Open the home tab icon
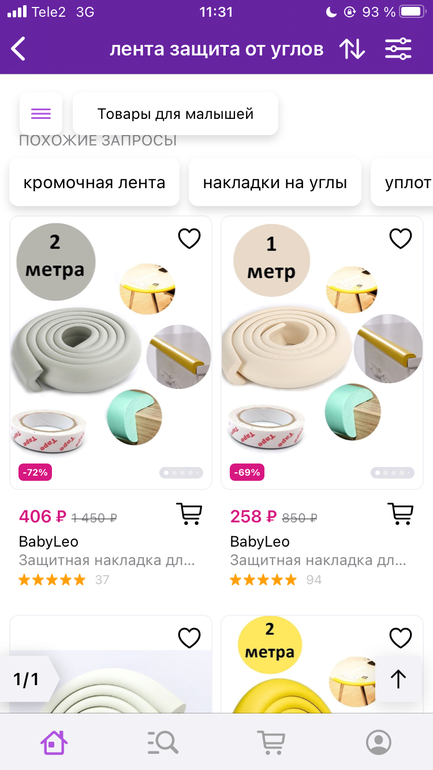This screenshot has width=433, height=770. click(x=54, y=742)
